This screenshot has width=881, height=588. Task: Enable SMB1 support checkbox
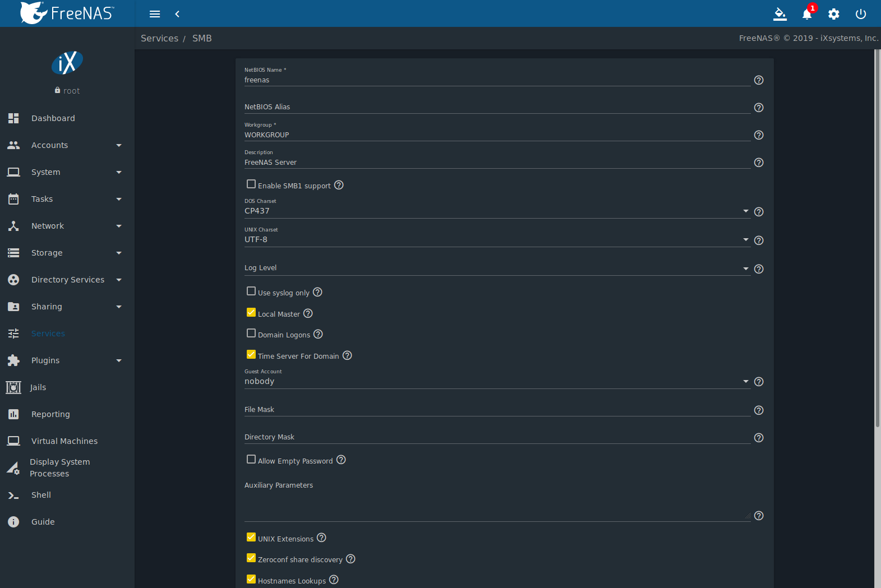coord(251,184)
